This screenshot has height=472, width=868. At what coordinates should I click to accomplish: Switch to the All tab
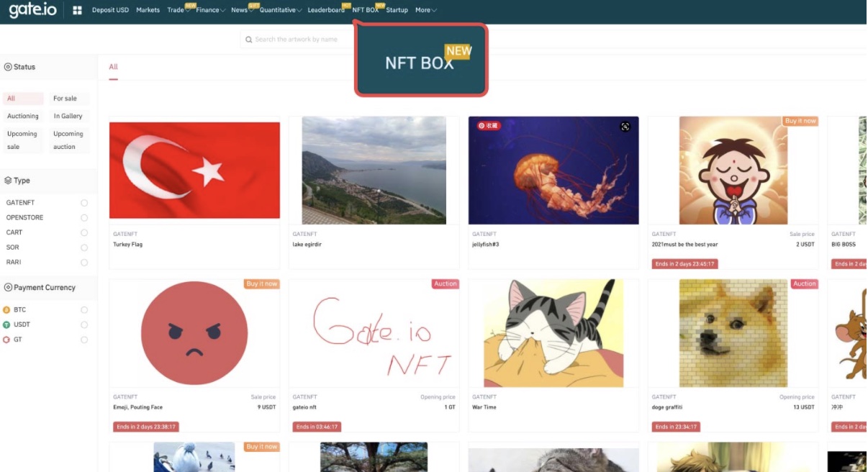(113, 67)
